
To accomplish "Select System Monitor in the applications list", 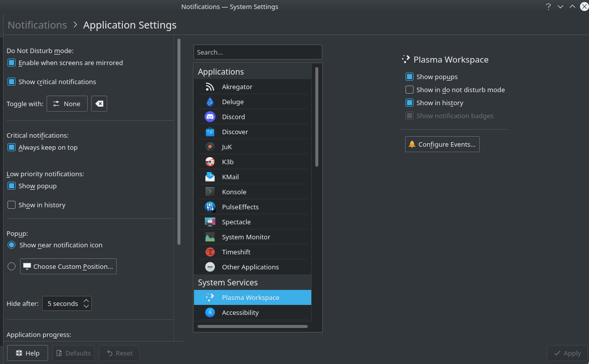I will (x=253, y=237).
